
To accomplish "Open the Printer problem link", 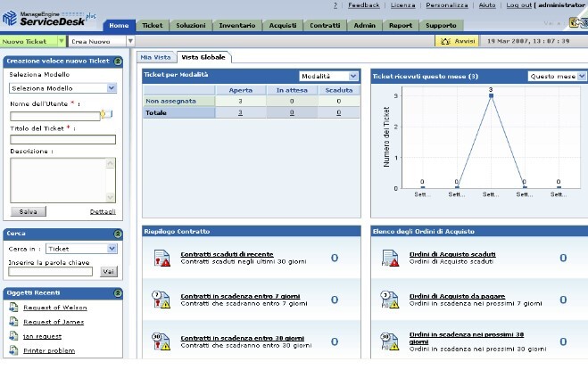I will 49,351.
